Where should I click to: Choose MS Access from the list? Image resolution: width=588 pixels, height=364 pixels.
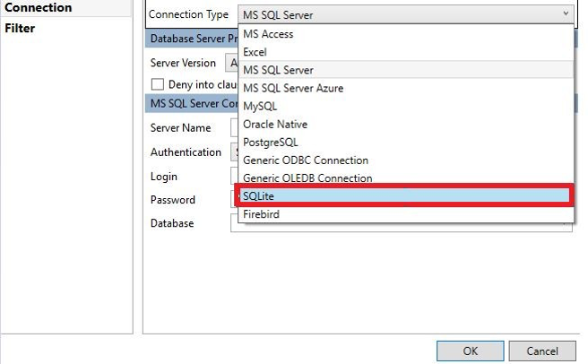coord(406,34)
